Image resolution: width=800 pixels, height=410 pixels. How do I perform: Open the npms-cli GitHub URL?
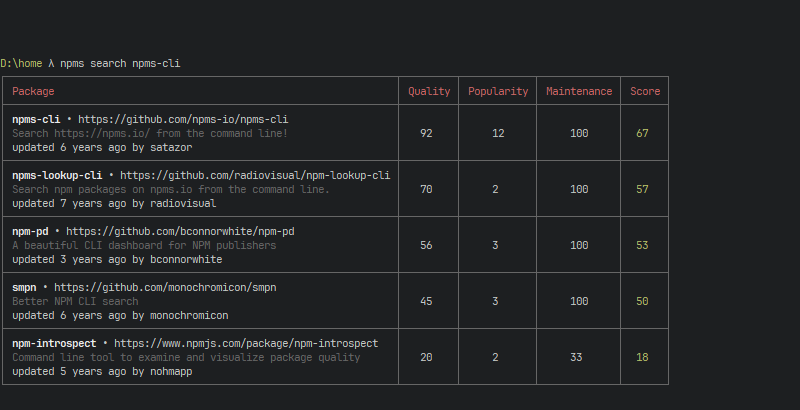pyautogui.click(x=183, y=119)
